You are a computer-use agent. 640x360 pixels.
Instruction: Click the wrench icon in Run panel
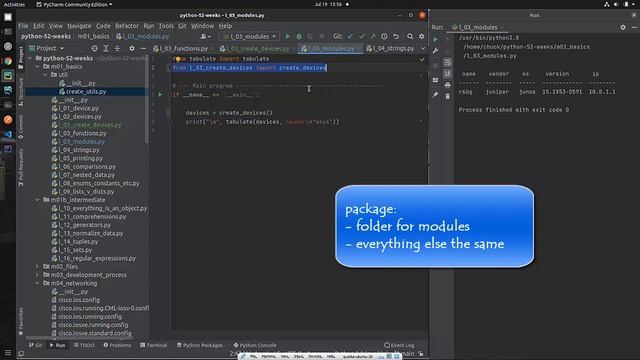(436, 51)
